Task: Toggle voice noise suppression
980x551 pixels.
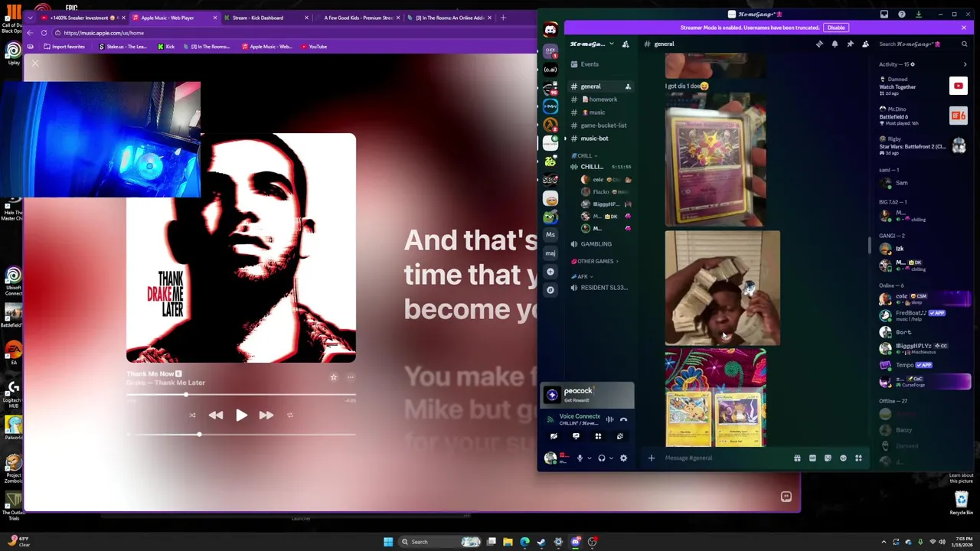Action: tap(609, 419)
